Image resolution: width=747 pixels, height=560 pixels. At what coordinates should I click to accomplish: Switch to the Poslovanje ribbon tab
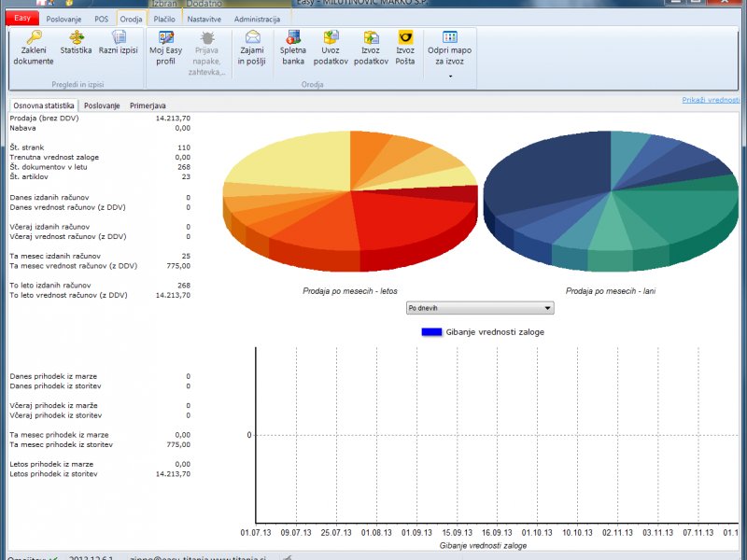[63, 19]
